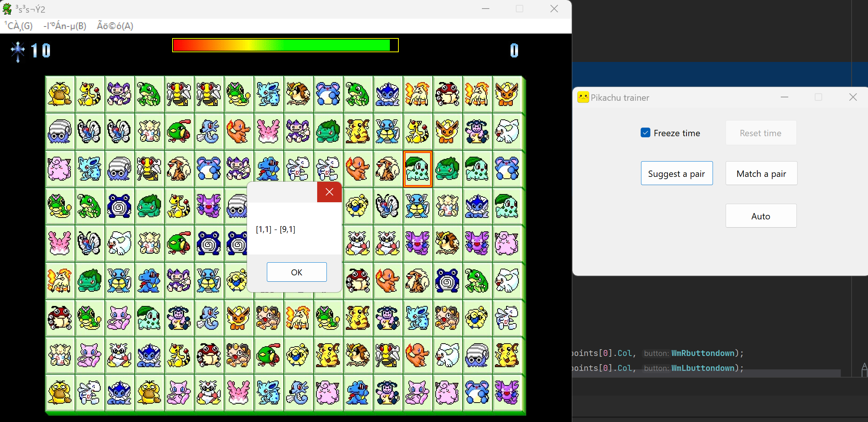Click the Corsola tile in the bottom row
This screenshot has width=868, height=422.
coord(239,393)
